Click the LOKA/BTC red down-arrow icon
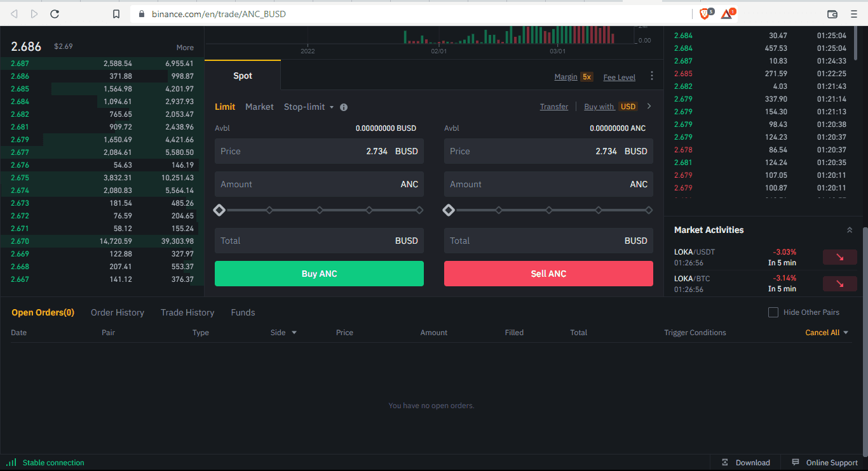The width and height of the screenshot is (868, 471). (839, 283)
